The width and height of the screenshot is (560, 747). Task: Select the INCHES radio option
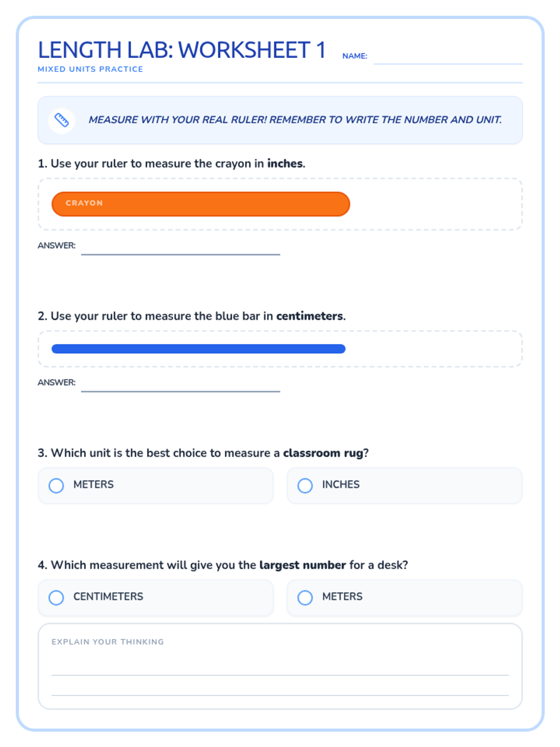tap(305, 486)
